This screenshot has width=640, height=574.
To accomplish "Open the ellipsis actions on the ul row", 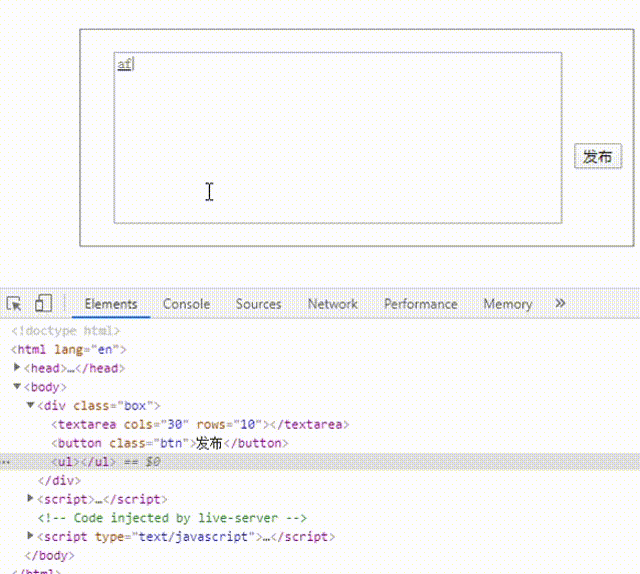I will coord(5,463).
